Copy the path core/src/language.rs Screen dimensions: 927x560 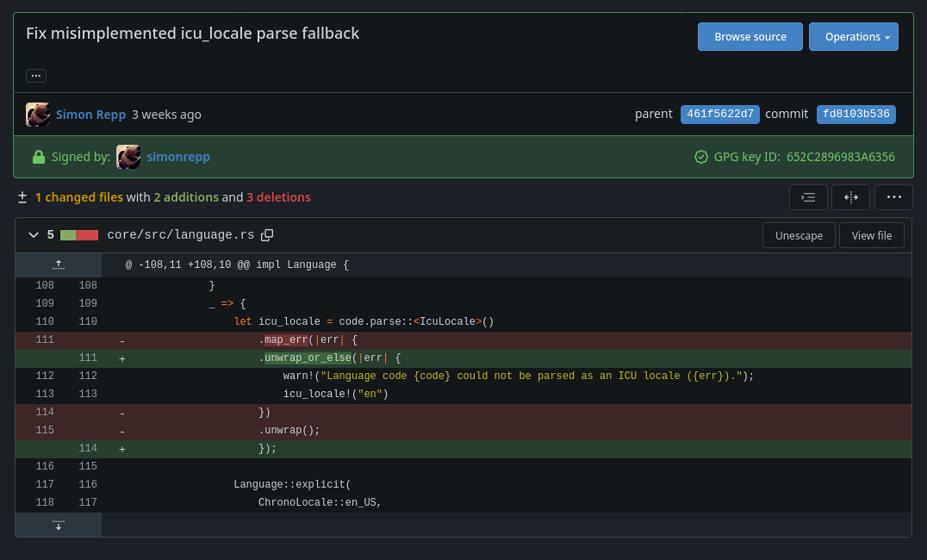click(267, 233)
